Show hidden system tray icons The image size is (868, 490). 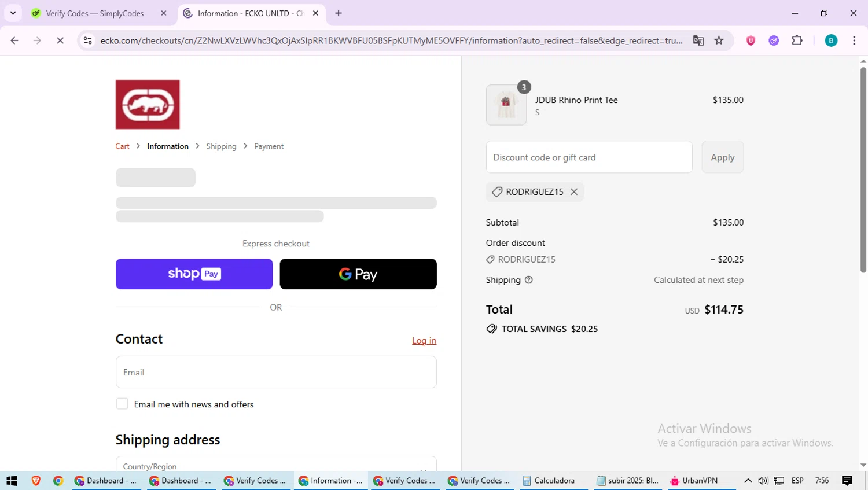pos(748,481)
